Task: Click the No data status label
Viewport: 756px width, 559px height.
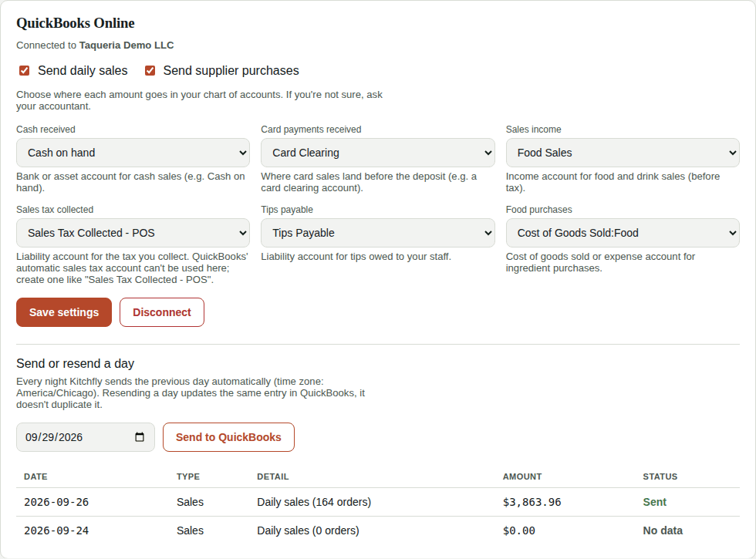Action: tap(663, 530)
